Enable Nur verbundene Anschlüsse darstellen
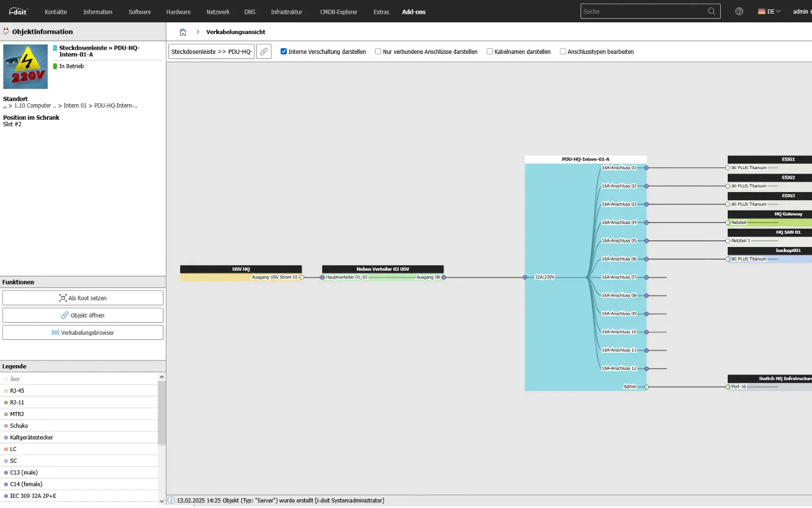The height and width of the screenshot is (508, 812). (x=378, y=51)
